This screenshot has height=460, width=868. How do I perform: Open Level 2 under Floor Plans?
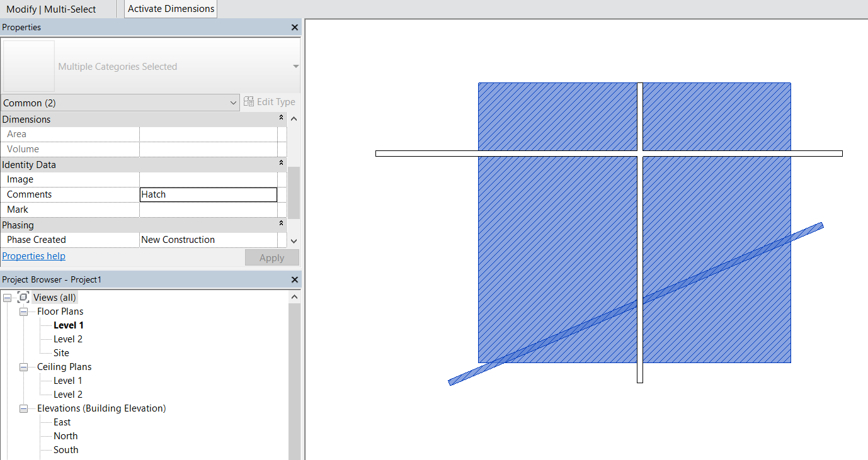(x=68, y=339)
